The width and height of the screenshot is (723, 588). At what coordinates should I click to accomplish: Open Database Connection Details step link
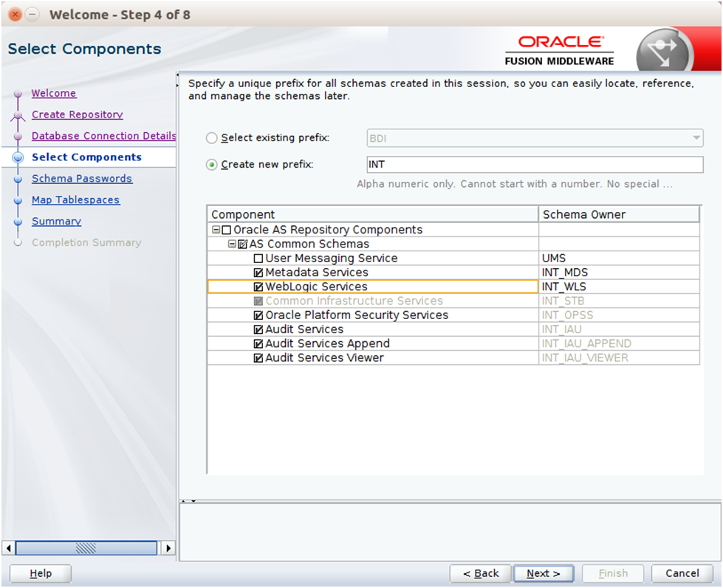103,136
